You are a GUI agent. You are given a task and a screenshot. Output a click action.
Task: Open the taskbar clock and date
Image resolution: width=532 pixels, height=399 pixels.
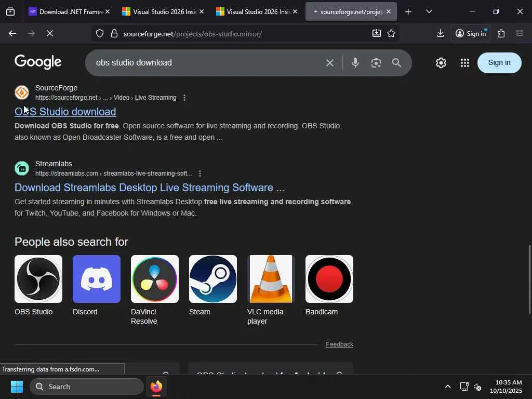[x=506, y=387]
